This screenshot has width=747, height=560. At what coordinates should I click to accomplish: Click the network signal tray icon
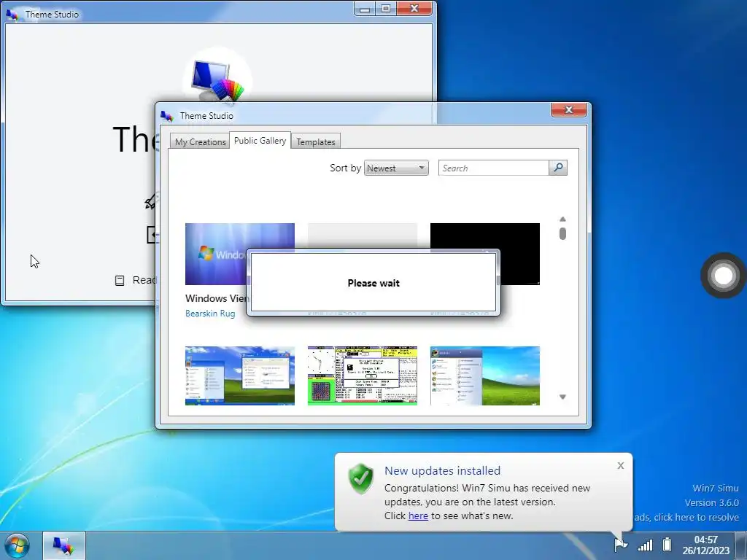[x=645, y=545]
